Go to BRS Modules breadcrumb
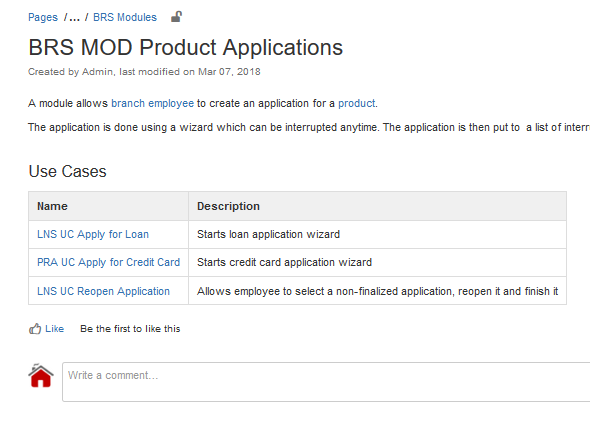The width and height of the screenshot is (590, 425). pos(125,17)
